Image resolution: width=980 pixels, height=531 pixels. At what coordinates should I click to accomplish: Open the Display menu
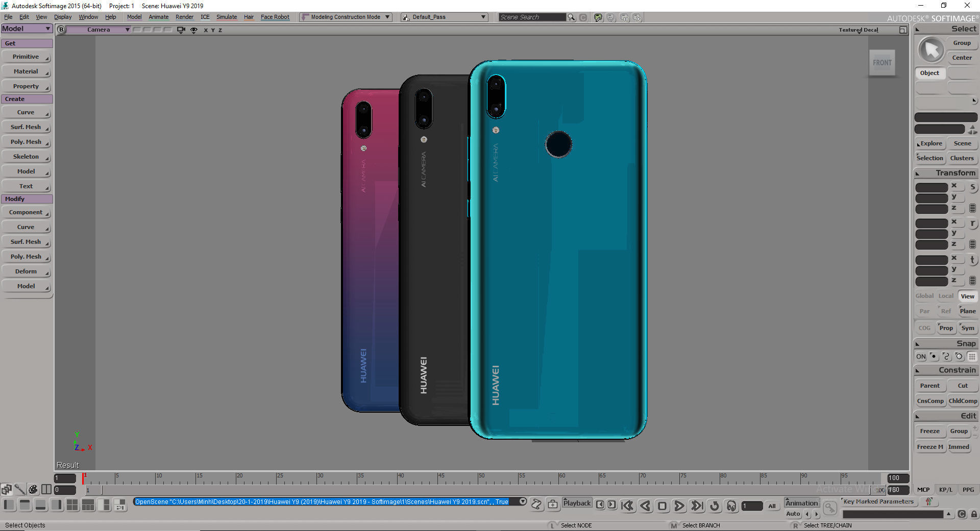[63, 17]
